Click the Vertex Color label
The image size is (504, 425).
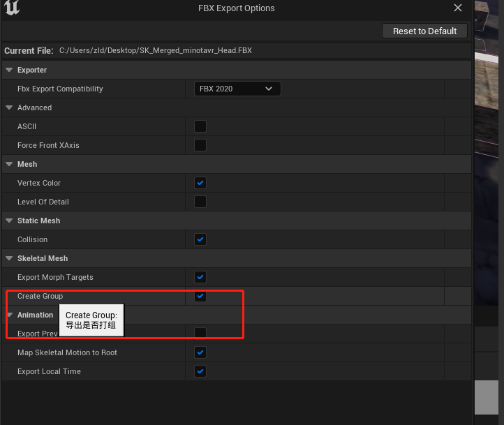point(39,183)
